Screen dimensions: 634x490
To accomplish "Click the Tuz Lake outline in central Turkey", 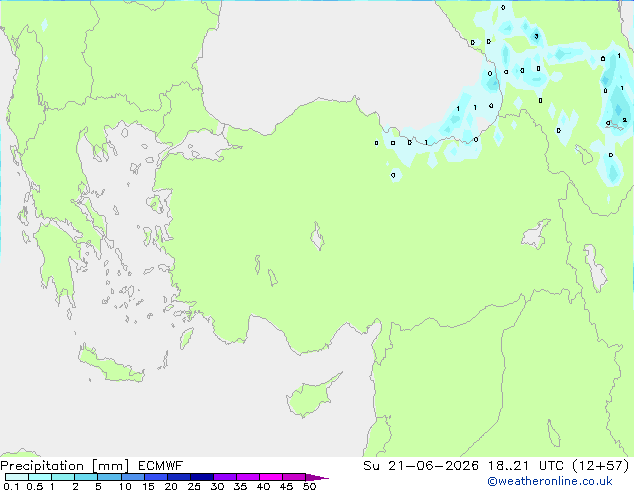I will (x=317, y=236).
